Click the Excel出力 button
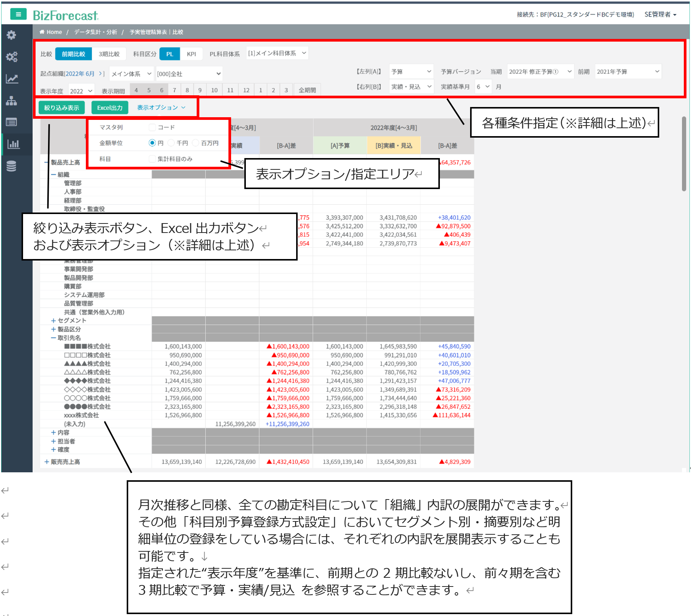The image size is (691, 616). point(110,108)
